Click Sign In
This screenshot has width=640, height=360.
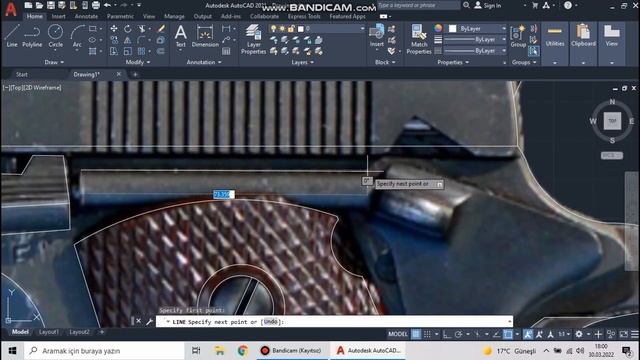pos(488,6)
